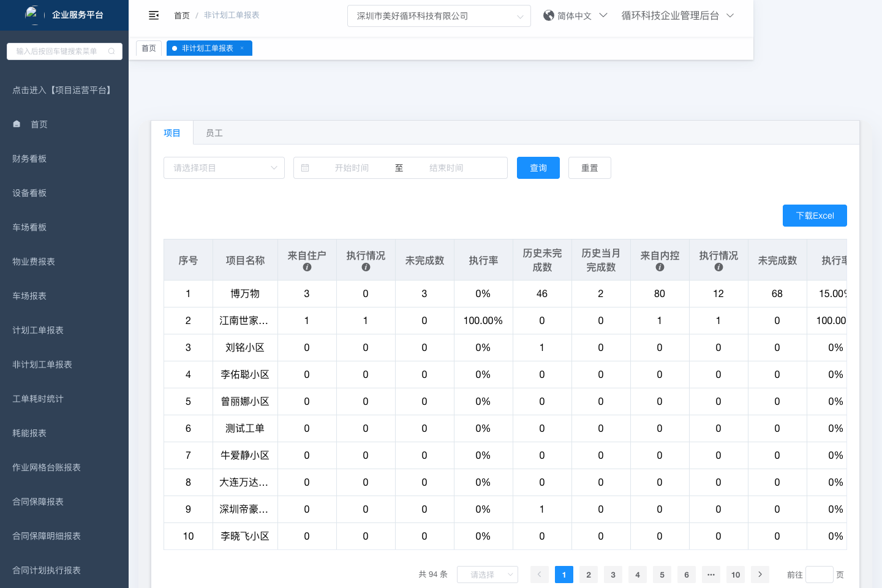This screenshot has height=588, width=882.
Task: Click the globe language icon
Action: tap(549, 15)
